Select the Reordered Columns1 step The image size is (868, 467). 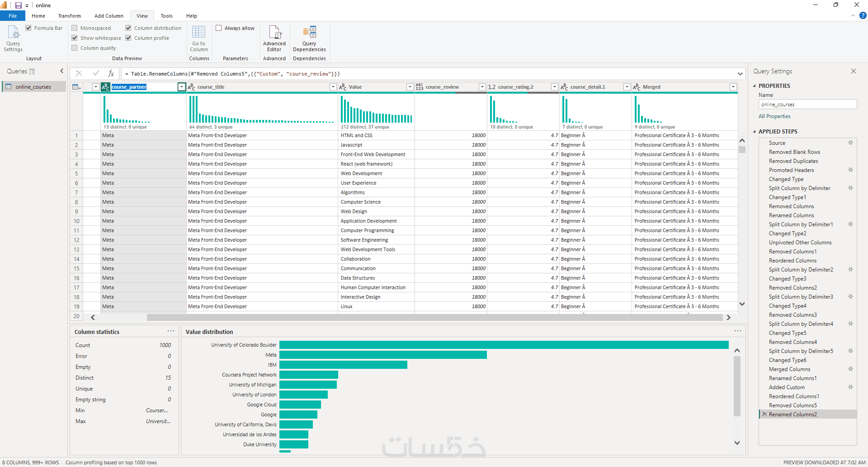click(794, 396)
